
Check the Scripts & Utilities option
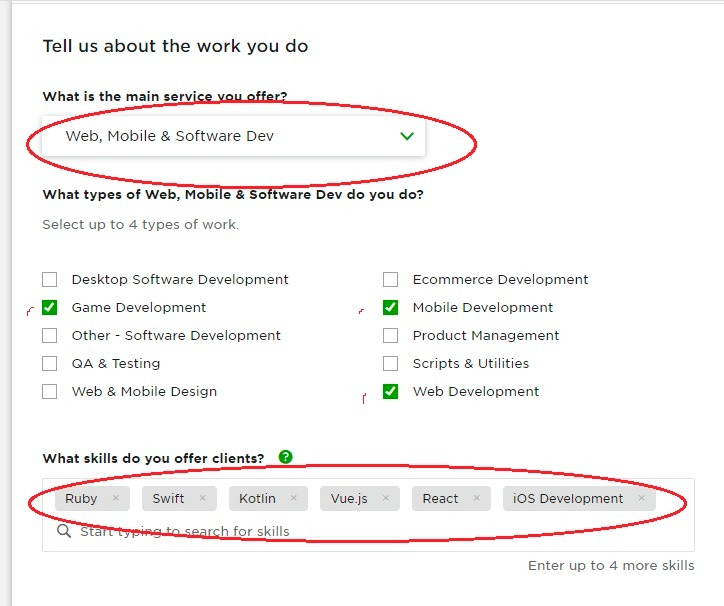coord(391,364)
